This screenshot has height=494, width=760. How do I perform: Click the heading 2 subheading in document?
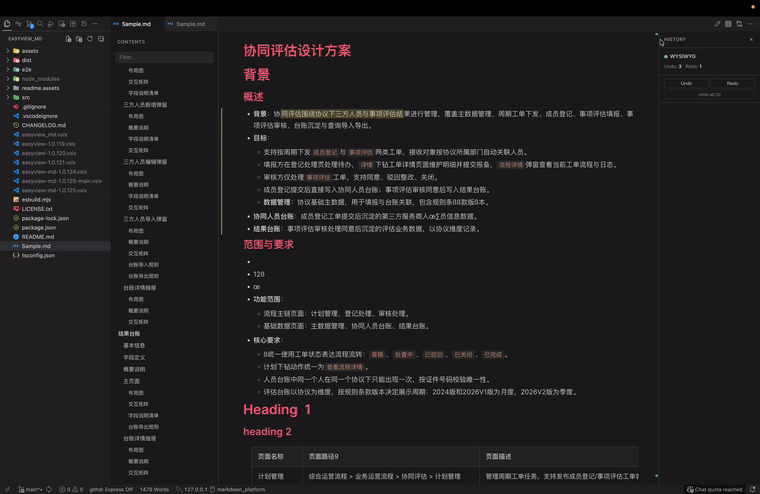point(267,431)
